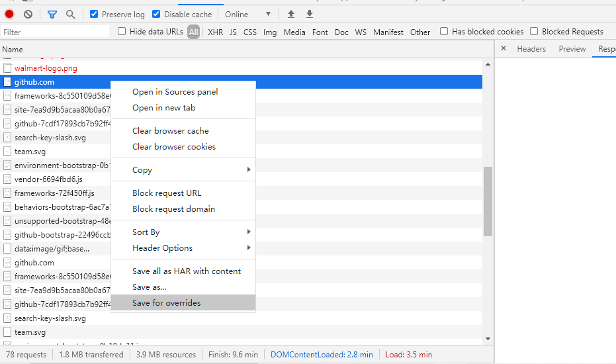This screenshot has height=364, width=616.
Task: Filter requests by Font
Action: click(320, 32)
